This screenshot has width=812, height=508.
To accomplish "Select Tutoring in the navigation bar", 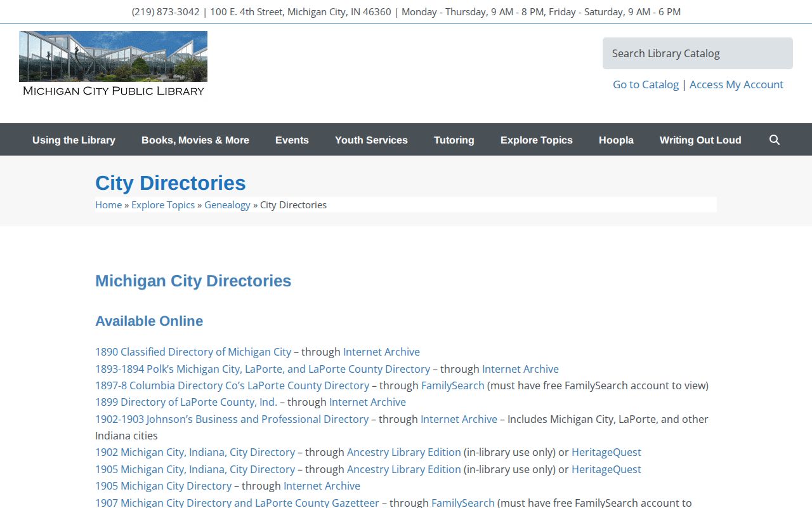I will tap(454, 140).
